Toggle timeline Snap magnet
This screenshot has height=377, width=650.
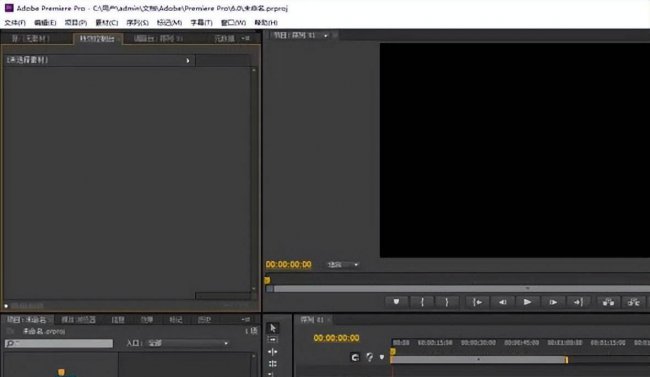pyautogui.click(x=355, y=357)
